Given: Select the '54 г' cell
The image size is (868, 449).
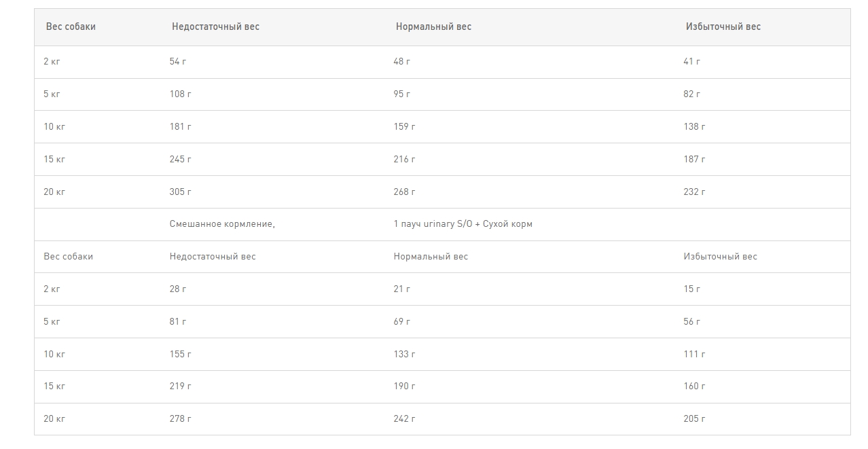Looking at the screenshot, I should [x=178, y=62].
